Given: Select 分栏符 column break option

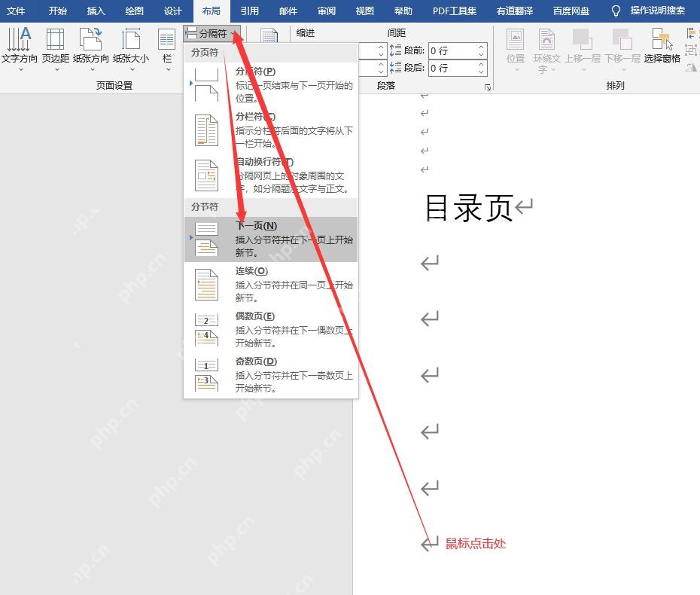Looking at the screenshot, I should pos(271,130).
